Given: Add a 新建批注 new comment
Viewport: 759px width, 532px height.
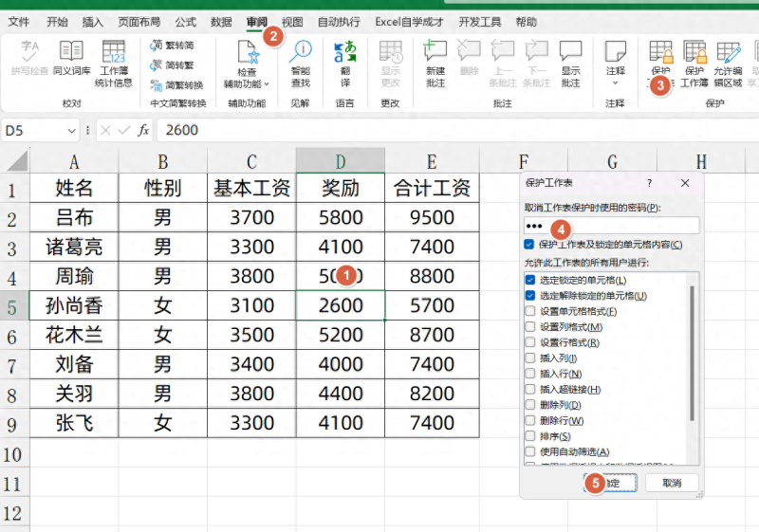Looking at the screenshot, I should (435, 64).
